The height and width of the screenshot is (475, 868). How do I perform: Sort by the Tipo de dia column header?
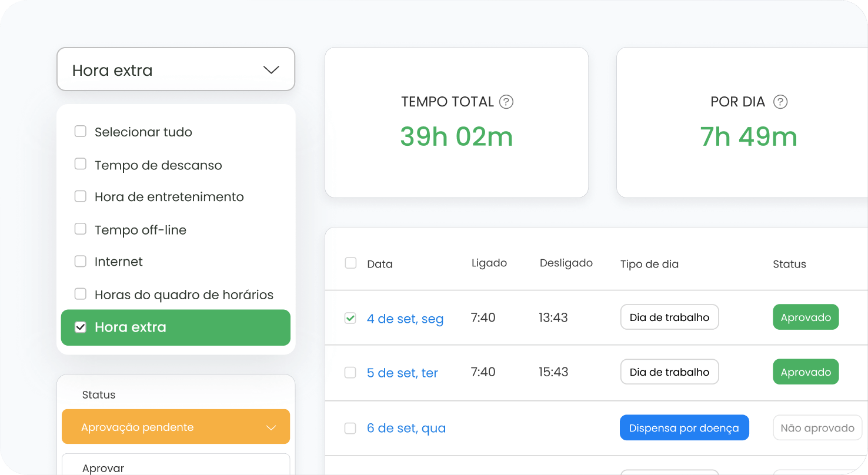[x=649, y=264]
